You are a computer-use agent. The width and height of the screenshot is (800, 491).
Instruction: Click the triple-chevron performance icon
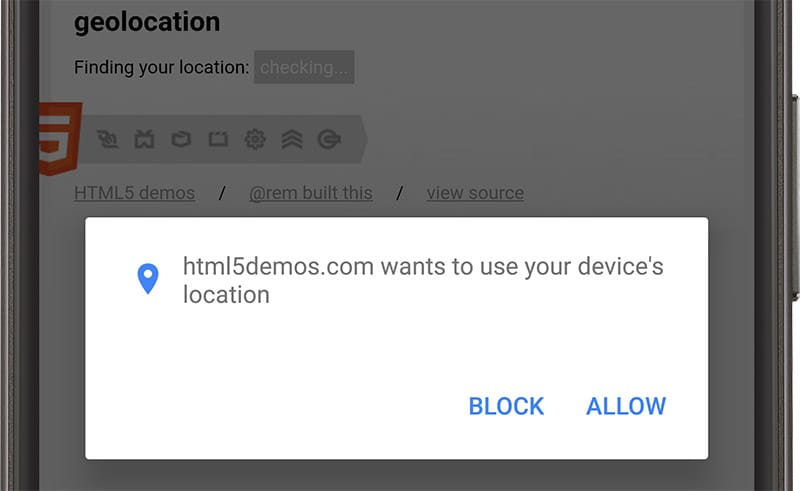point(291,140)
